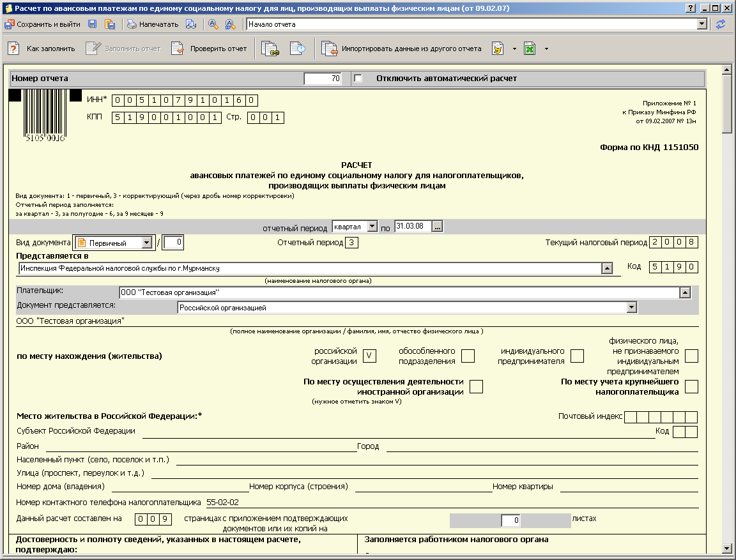
Task: Click the vertical scrollbar thumb
Action: [726, 105]
